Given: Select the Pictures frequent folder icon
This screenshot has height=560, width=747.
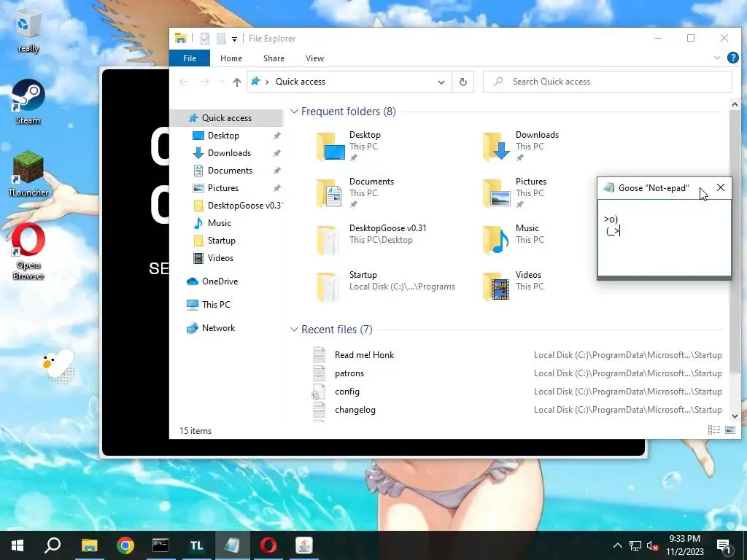Looking at the screenshot, I should coord(497,193).
